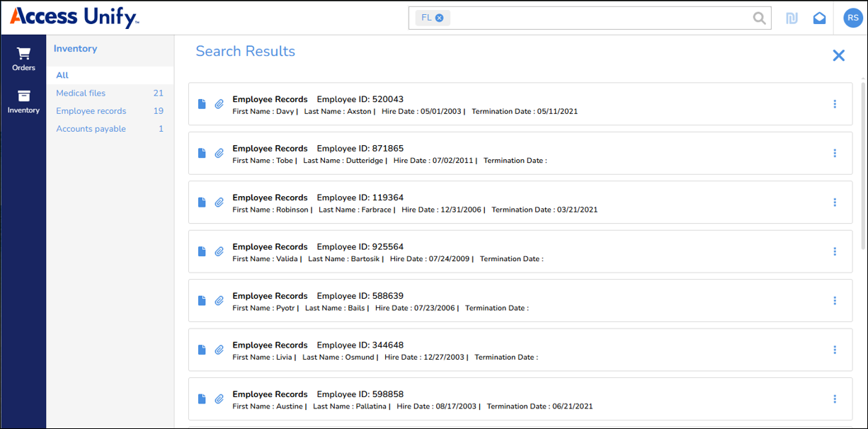Filter results by Employee records

click(x=91, y=111)
